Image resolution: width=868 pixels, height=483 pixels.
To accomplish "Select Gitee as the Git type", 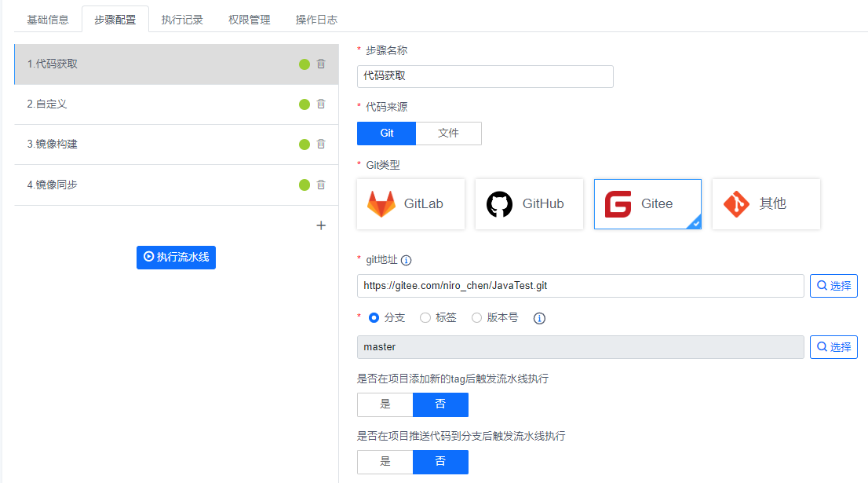I will (647, 204).
